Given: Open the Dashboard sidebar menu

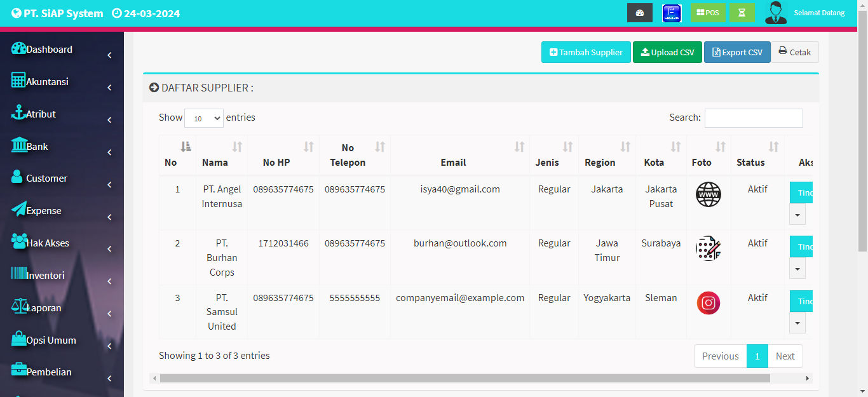Looking at the screenshot, I should [62, 50].
